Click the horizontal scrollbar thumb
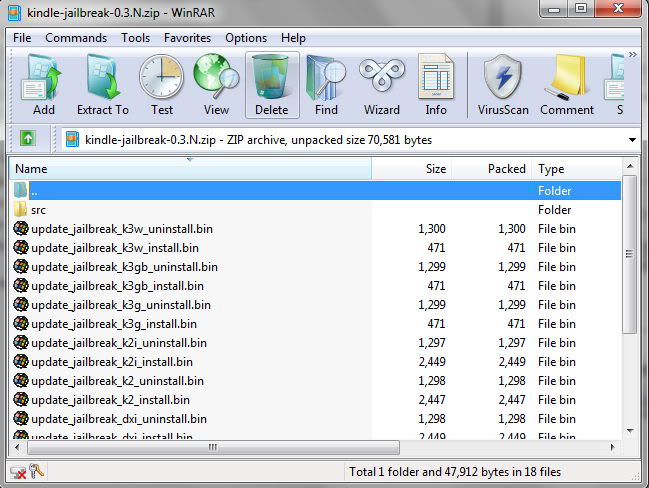 [x=213, y=447]
